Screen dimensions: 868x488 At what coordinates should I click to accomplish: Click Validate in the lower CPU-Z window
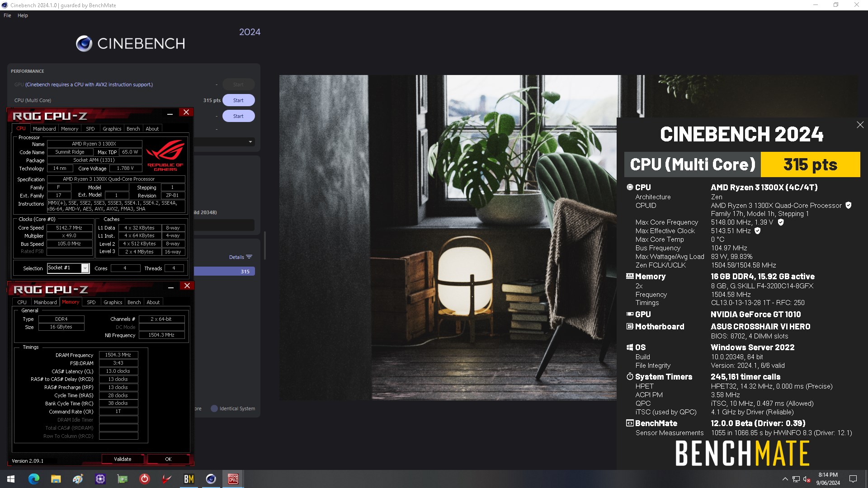[123, 459]
